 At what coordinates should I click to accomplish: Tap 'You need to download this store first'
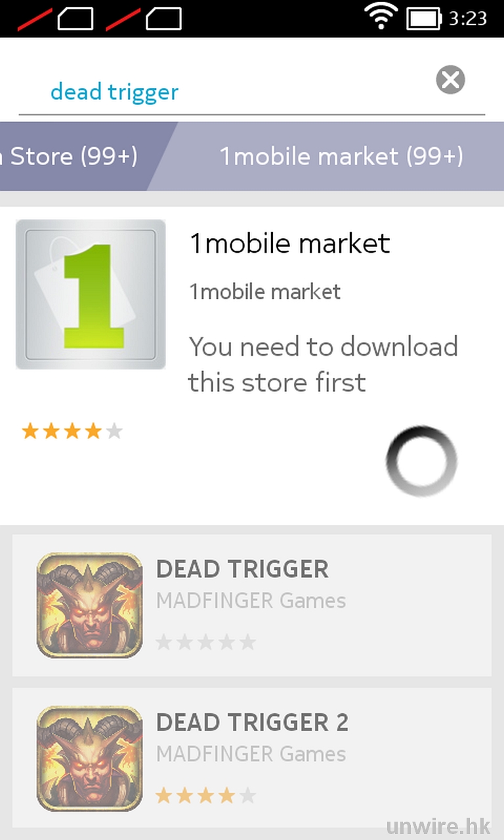click(323, 364)
